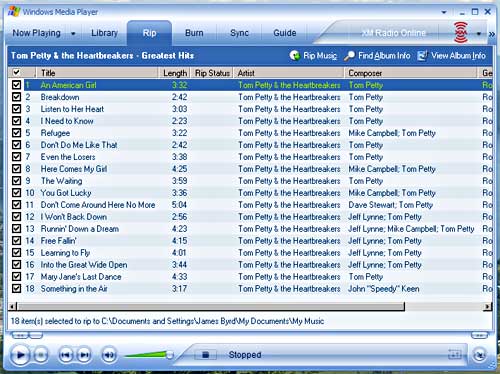Switch to skin mode icon at bottom right
The image size is (500, 374).
tap(479, 355)
